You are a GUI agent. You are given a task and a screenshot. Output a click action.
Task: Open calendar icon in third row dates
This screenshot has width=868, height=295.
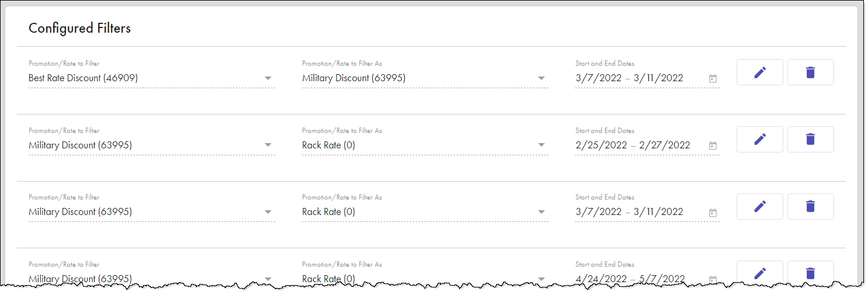tap(713, 212)
